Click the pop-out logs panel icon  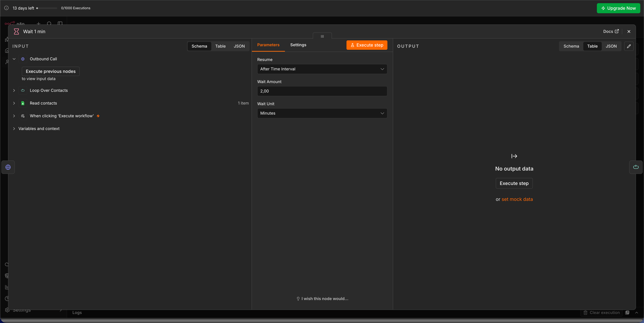coord(627,312)
